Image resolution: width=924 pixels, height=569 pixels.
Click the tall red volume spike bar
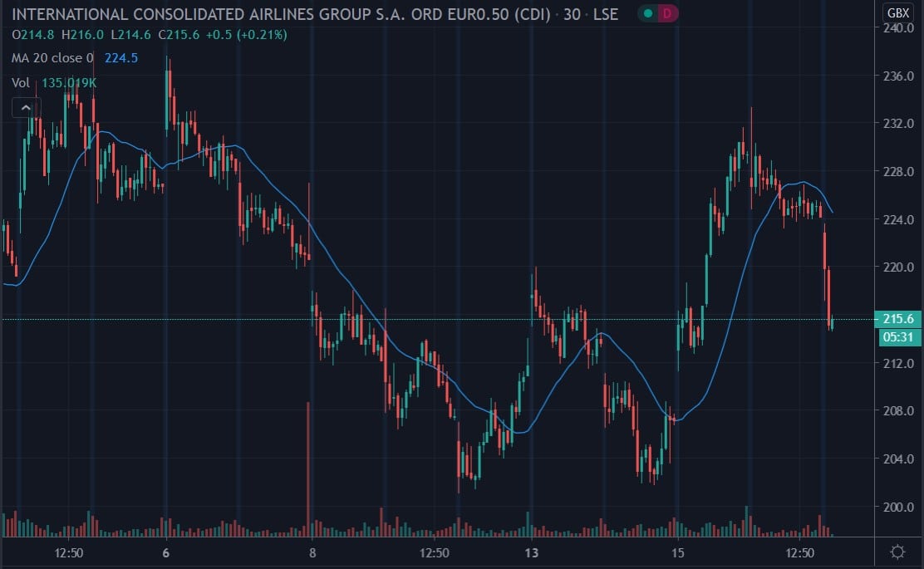click(308, 465)
